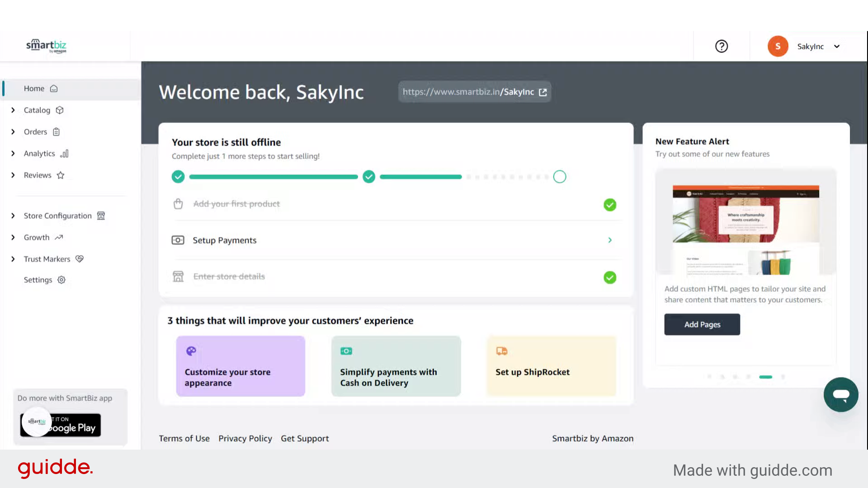Click the Add Pages button
The width and height of the screenshot is (868, 488).
coord(702,324)
